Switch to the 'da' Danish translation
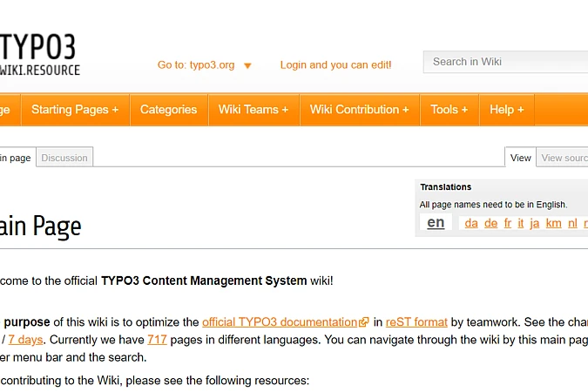588x392 pixels. pyautogui.click(x=471, y=223)
